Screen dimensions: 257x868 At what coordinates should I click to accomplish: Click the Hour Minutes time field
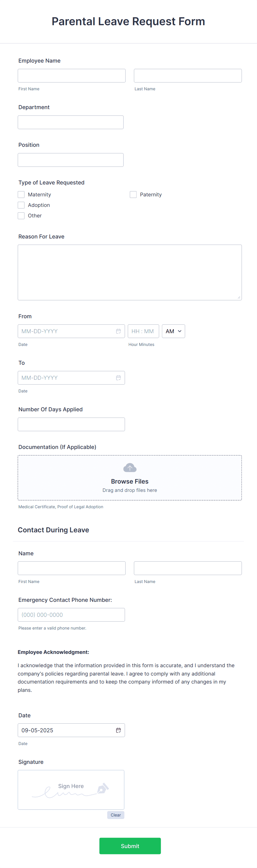(143, 331)
